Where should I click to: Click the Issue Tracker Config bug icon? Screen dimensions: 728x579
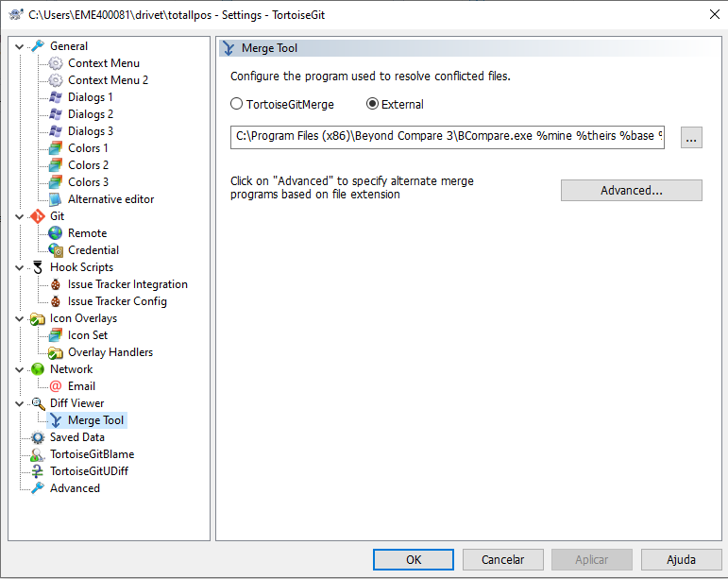click(56, 301)
